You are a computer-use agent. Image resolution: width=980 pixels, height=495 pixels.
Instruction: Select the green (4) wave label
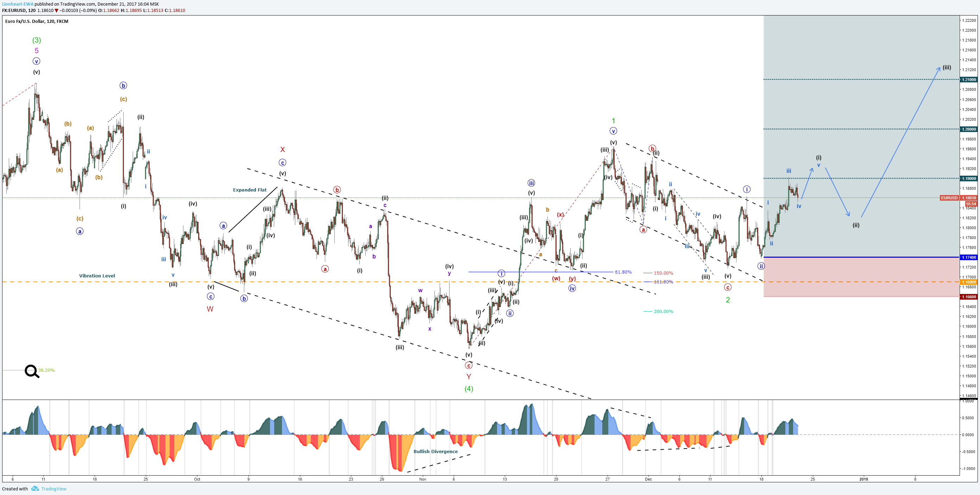click(x=469, y=388)
